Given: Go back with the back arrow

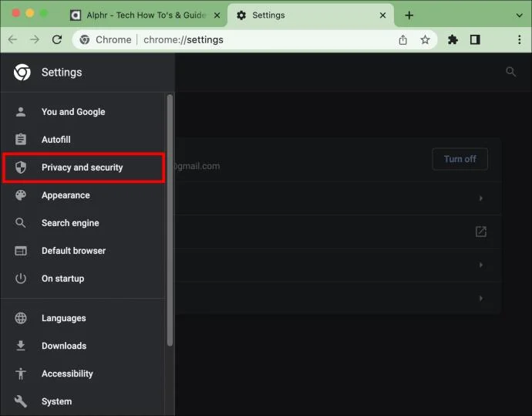Looking at the screenshot, I should [x=12, y=39].
